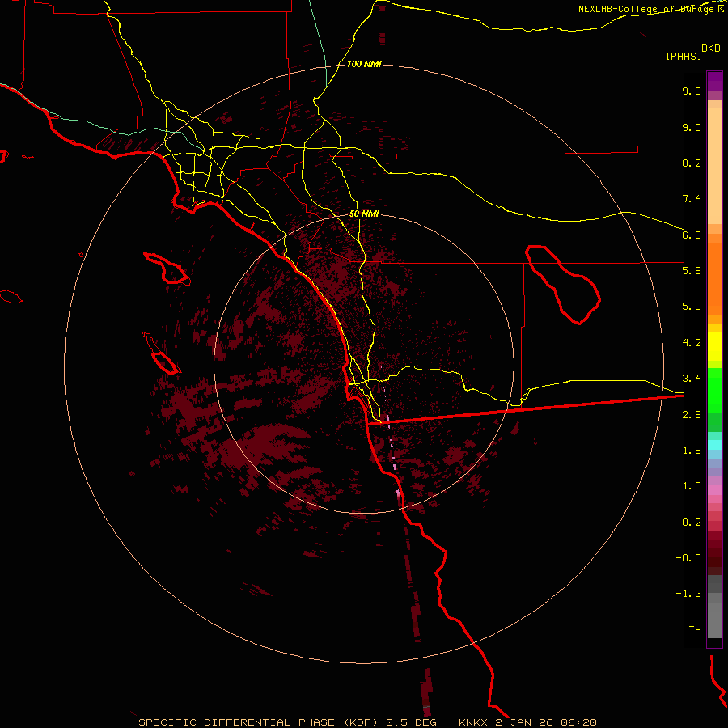The image size is (728, 728).
Task: Click the 9.8 value on the color scale
Action: (x=692, y=91)
